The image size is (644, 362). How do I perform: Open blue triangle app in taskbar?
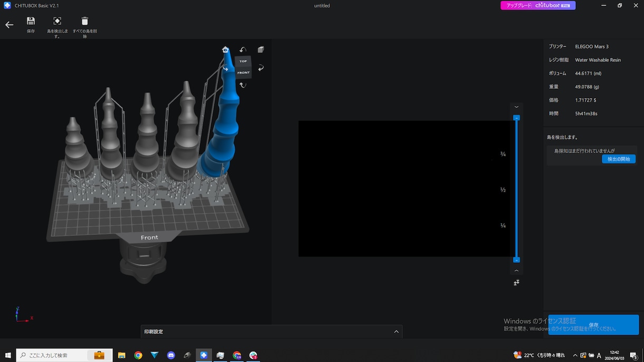pyautogui.click(x=154, y=355)
